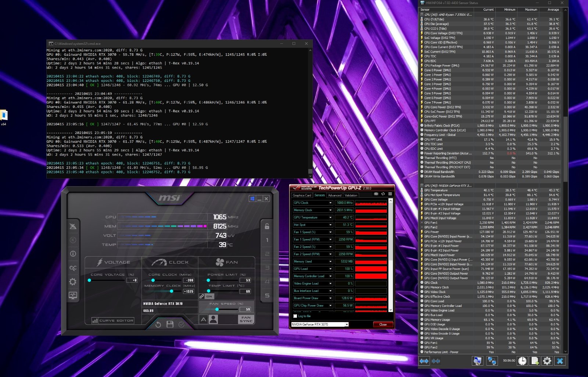Click the MSI Kombustor K icon

(73, 240)
